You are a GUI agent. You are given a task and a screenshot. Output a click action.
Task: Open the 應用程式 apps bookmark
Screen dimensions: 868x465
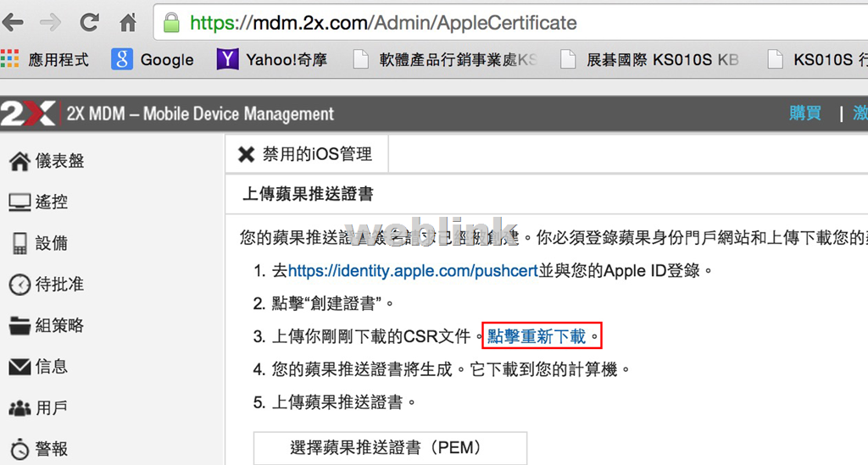pos(45,59)
